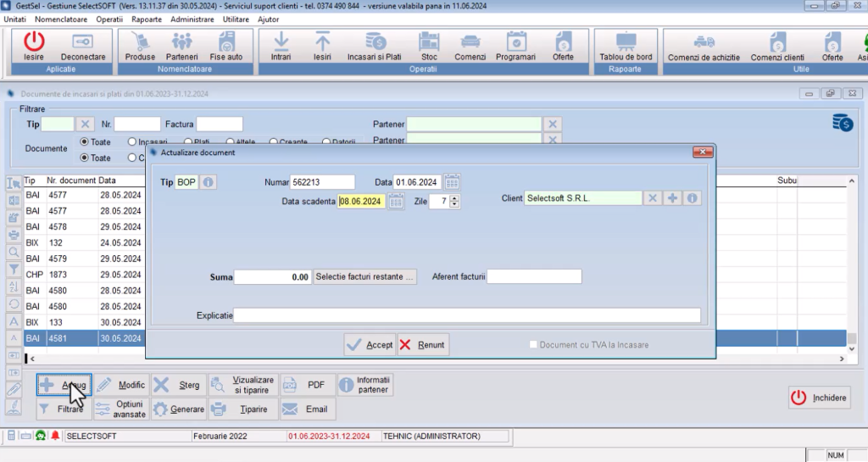Viewport: 868px width, 462px height.
Task: Open the Parteneri nomenclature
Action: tap(181, 47)
